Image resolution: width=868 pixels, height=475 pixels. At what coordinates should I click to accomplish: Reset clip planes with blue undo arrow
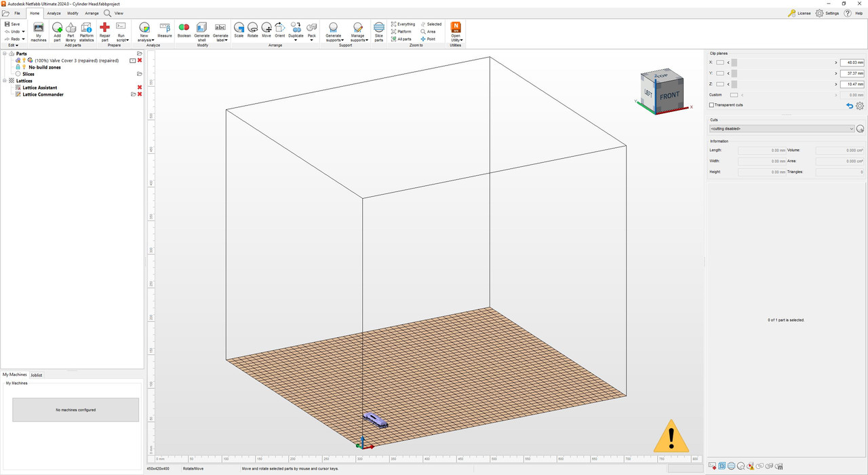(850, 106)
